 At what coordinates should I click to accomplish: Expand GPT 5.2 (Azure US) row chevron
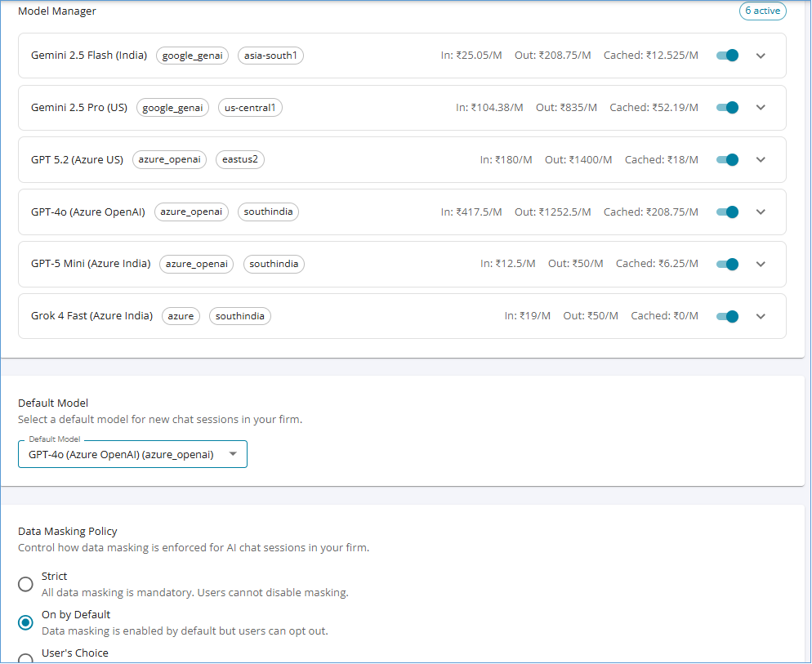point(761,159)
